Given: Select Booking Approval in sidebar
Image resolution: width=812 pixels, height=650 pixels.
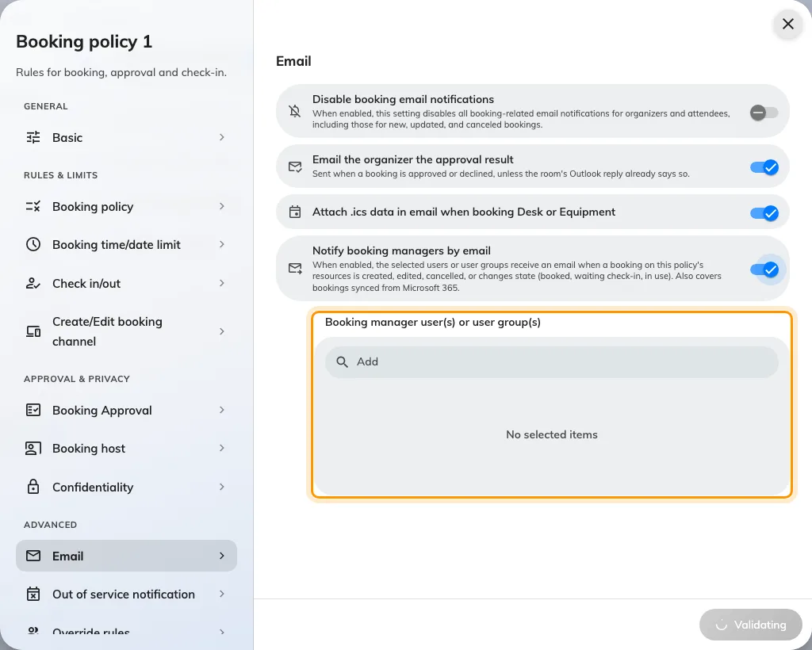Looking at the screenshot, I should [126, 410].
